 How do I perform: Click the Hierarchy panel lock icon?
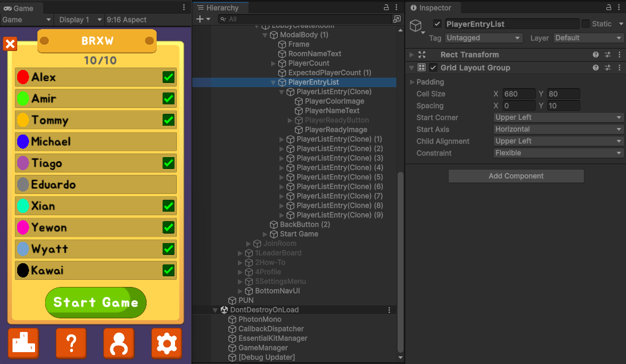tap(386, 7)
